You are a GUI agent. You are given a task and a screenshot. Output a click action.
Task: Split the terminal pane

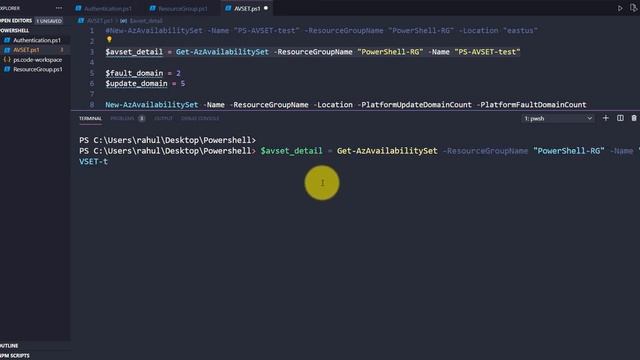pos(620,118)
